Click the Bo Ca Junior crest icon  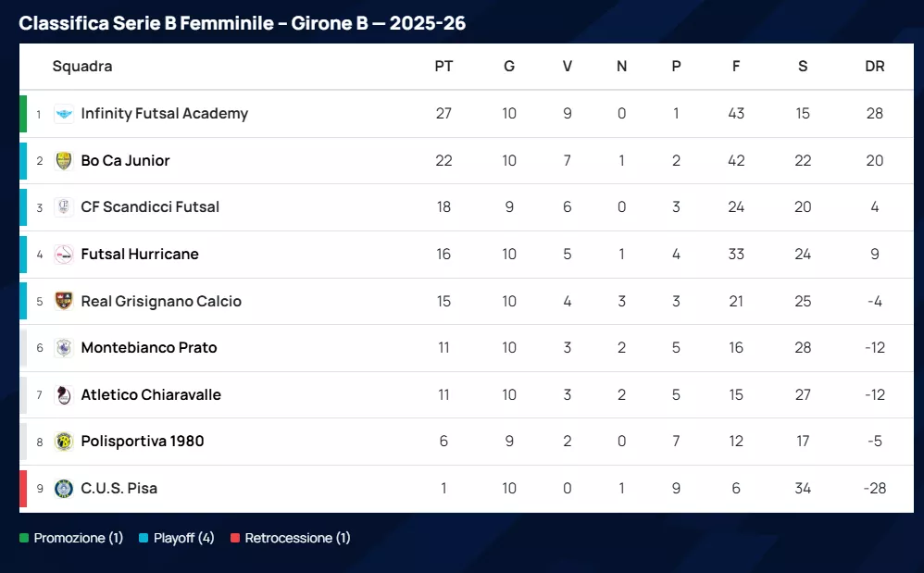point(64,161)
